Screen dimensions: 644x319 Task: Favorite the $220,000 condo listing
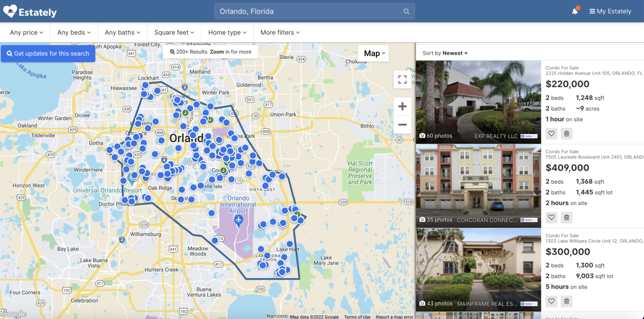point(551,133)
